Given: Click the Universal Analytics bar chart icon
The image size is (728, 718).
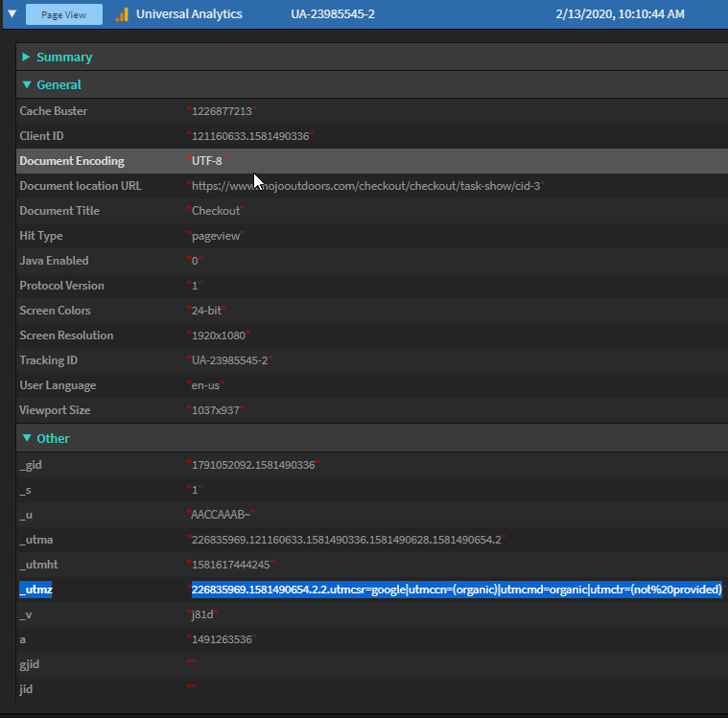Looking at the screenshot, I should coord(122,14).
